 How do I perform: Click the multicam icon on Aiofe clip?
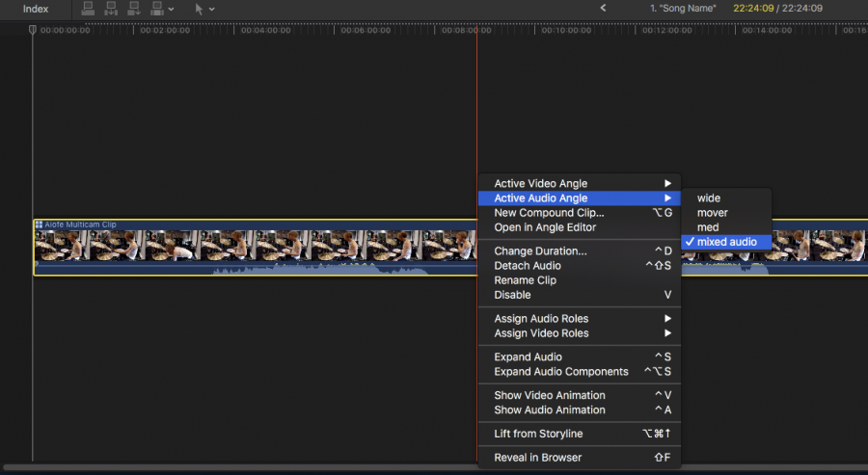(39, 224)
